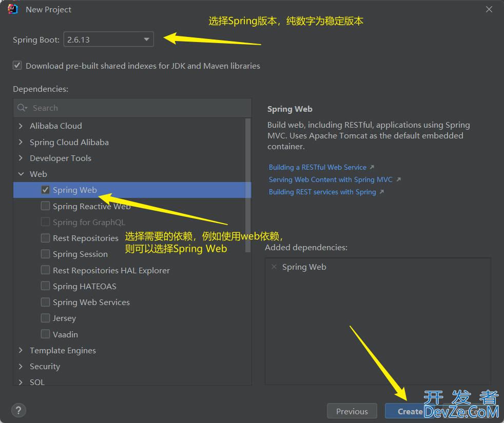Check the Vaadin dependency checkbox

[x=45, y=334]
